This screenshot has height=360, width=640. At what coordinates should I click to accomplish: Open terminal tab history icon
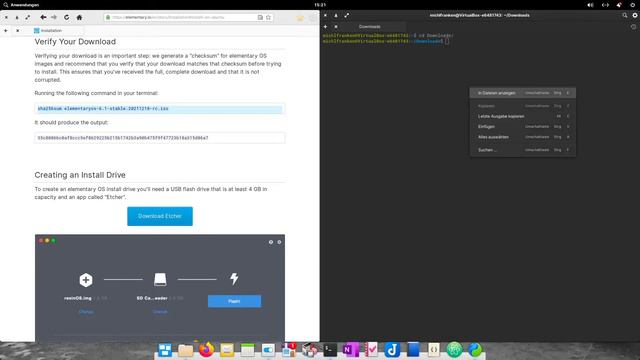click(x=633, y=27)
